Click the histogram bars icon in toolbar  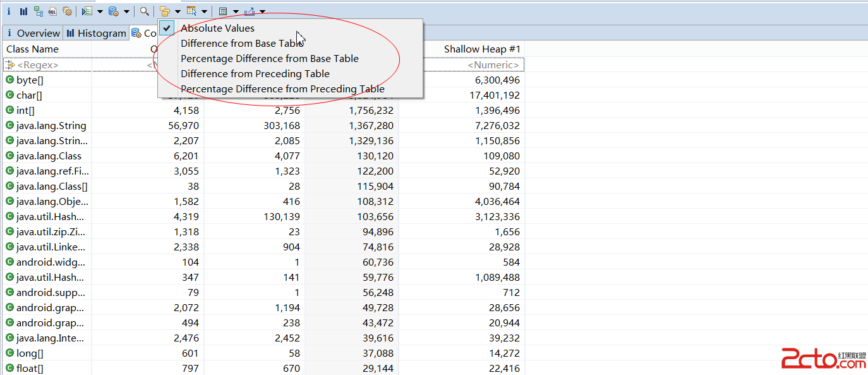click(x=23, y=11)
